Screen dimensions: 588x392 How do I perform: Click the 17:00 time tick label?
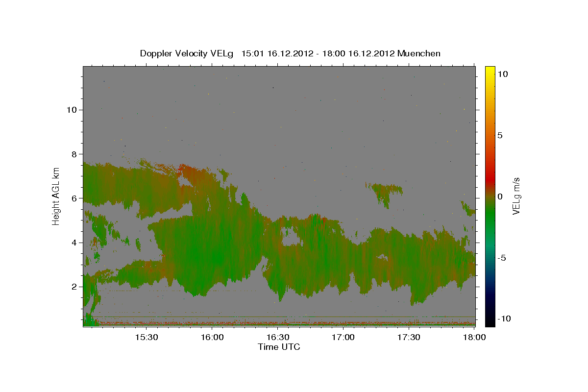343,337
